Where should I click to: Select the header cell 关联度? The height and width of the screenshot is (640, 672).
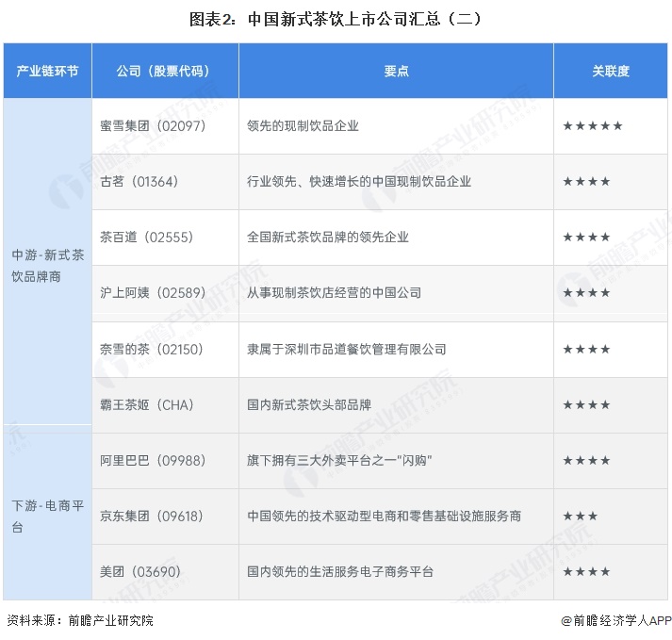(x=611, y=71)
